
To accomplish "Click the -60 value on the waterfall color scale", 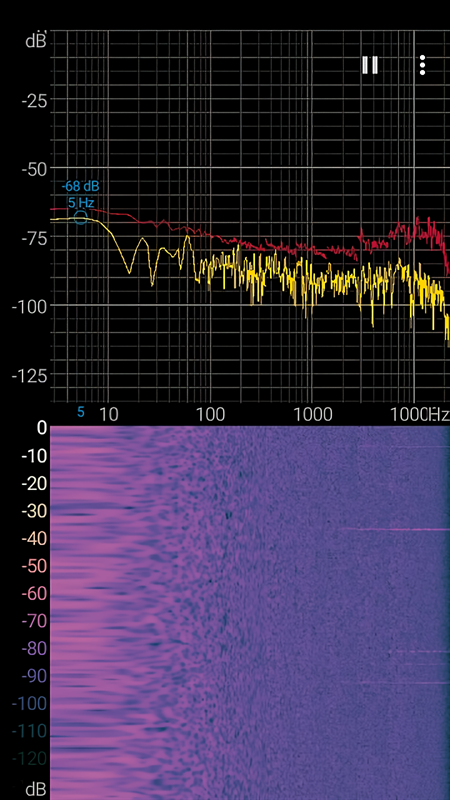I will (x=34, y=594).
